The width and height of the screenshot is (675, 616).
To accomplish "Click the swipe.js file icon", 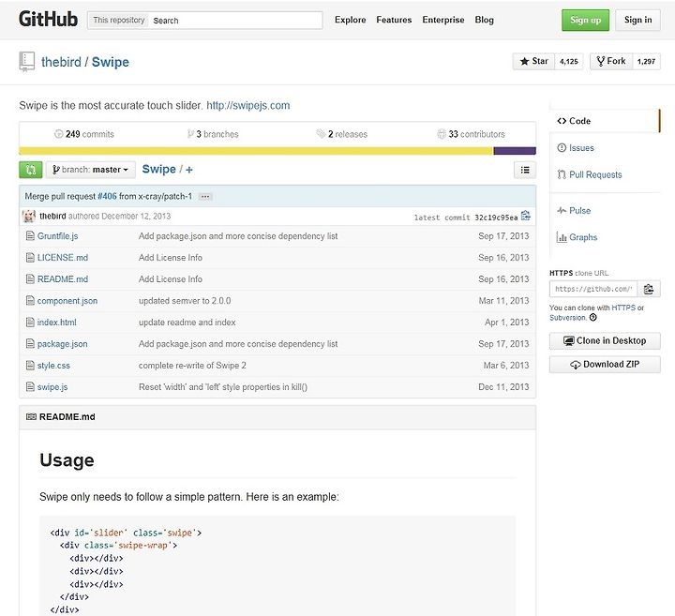I will (30, 387).
